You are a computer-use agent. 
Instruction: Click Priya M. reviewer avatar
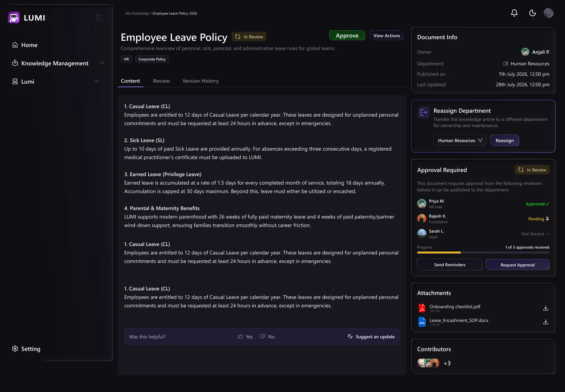(422, 204)
